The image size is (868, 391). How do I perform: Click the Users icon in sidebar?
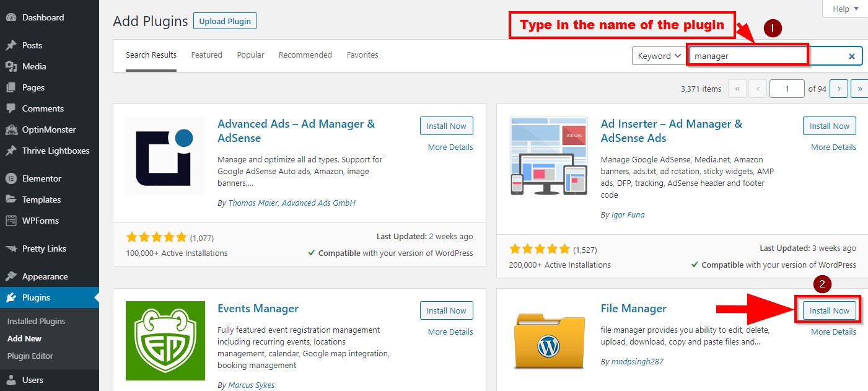tap(11, 380)
